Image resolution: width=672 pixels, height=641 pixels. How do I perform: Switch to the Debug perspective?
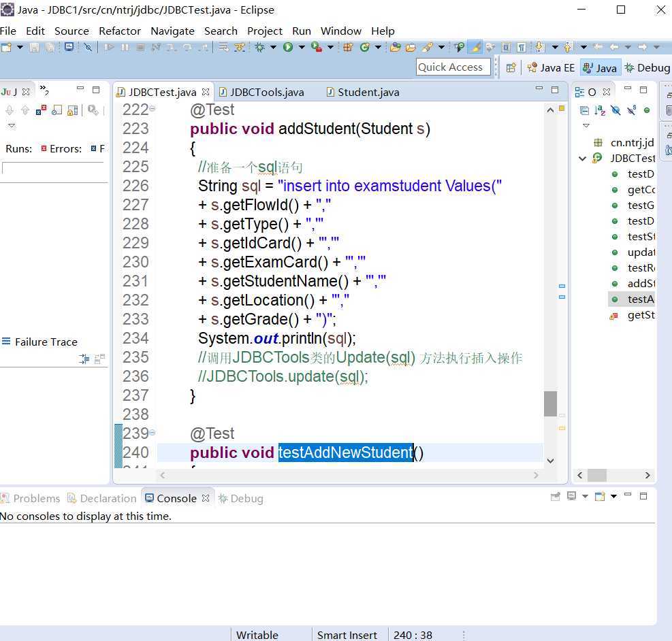(x=647, y=67)
